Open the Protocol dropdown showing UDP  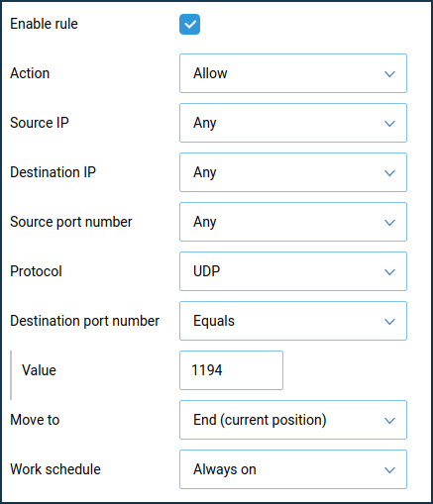pyautogui.click(x=293, y=271)
